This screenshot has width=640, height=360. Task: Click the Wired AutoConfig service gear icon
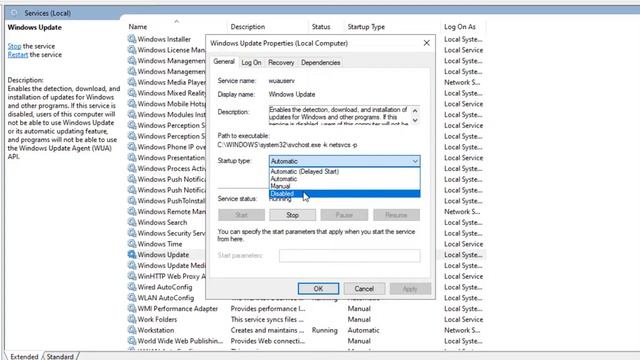click(x=132, y=287)
